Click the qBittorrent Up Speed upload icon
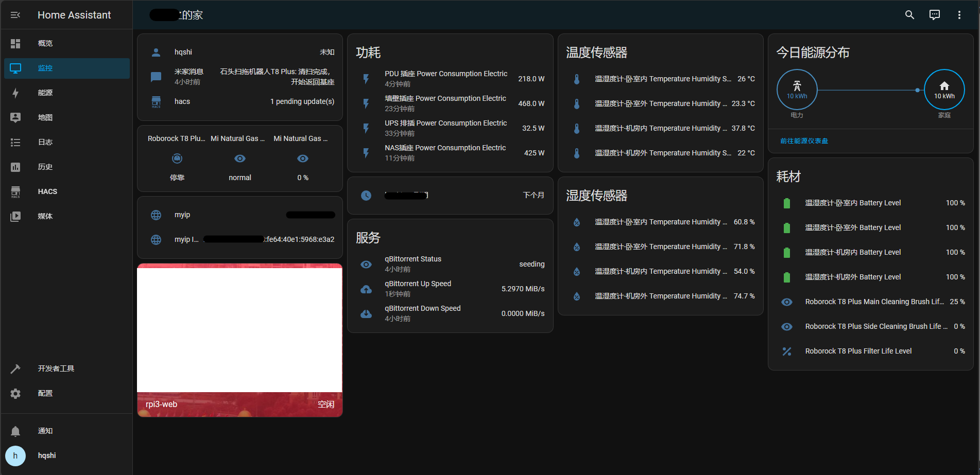980x475 pixels. pos(366,289)
